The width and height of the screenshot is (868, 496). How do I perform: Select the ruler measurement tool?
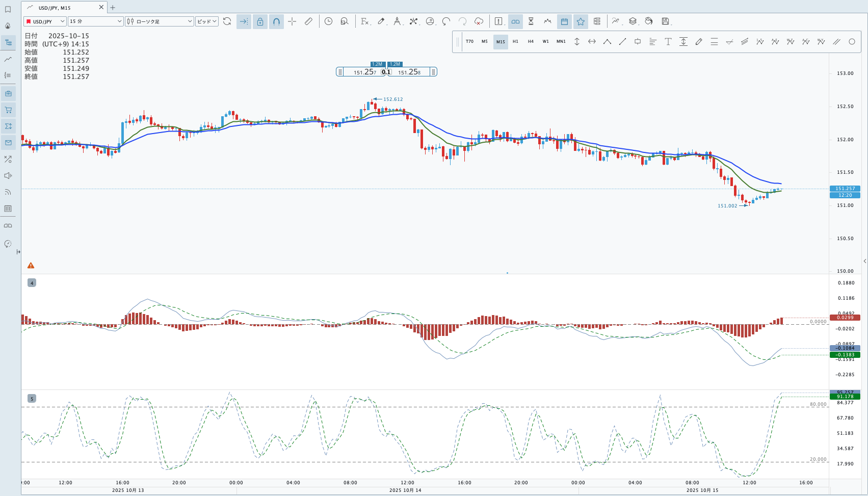pyautogui.click(x=308, y=21)
